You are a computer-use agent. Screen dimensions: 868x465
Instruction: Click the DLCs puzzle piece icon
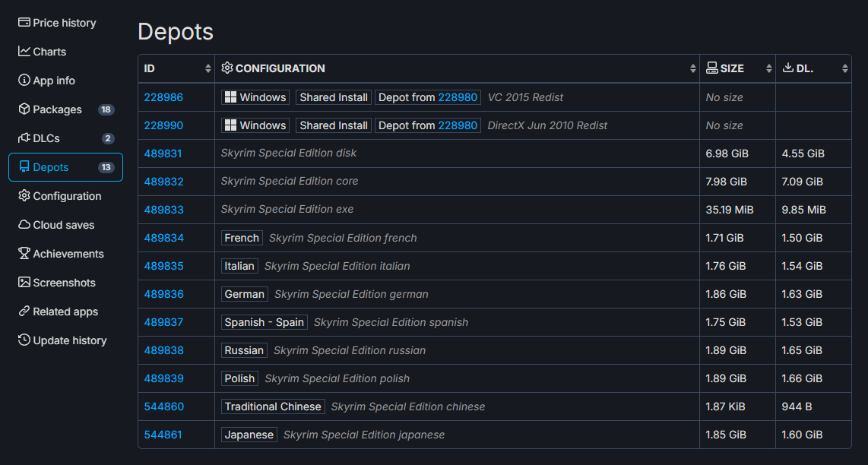24,138
